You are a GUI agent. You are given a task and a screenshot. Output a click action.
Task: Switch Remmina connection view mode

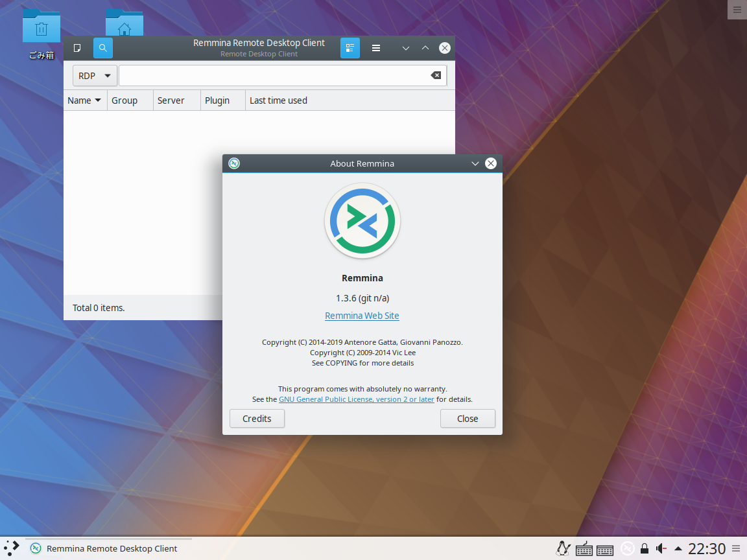(x=350, y=48)
